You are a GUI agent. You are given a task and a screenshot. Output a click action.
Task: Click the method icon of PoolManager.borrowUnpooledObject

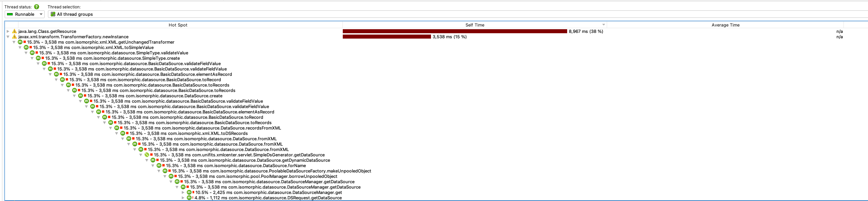pyautogui.click(x=171, y=177)
